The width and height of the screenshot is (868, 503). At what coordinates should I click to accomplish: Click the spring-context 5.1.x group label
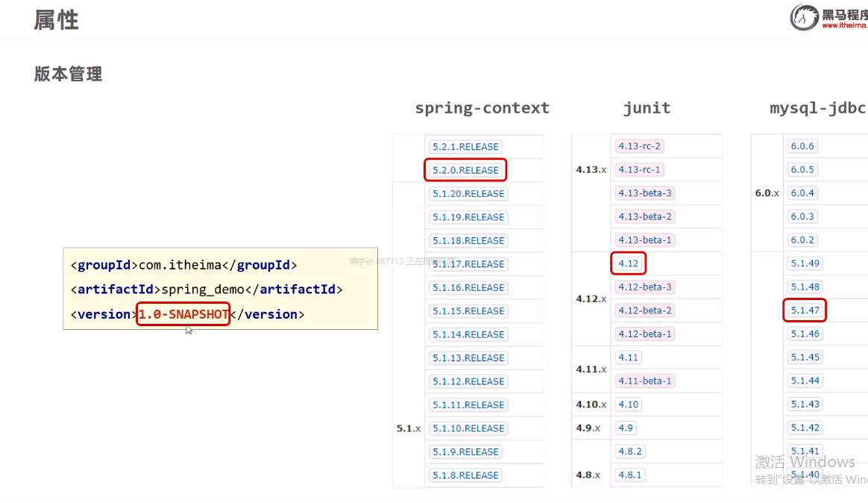(x=409, y=428)
